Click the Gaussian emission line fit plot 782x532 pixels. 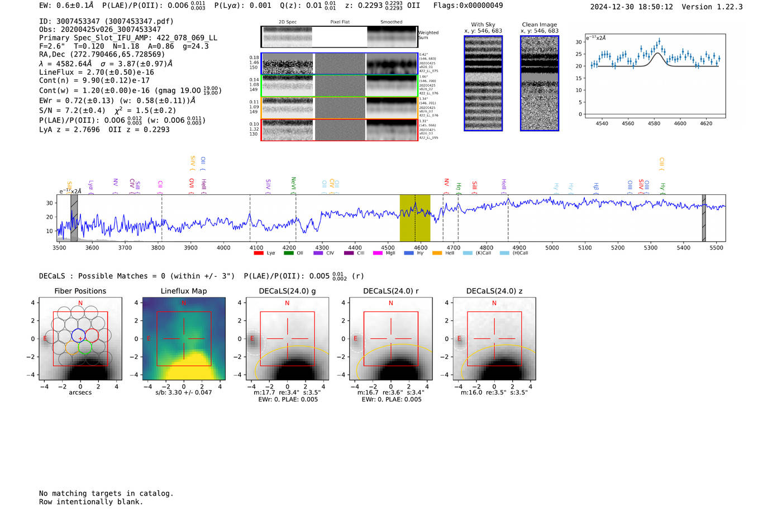pos(655,76)
